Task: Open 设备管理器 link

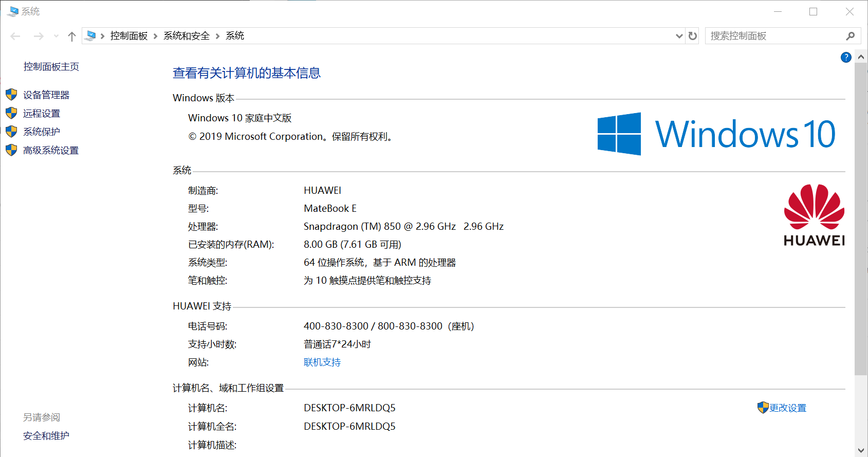Action: (46, 95)
